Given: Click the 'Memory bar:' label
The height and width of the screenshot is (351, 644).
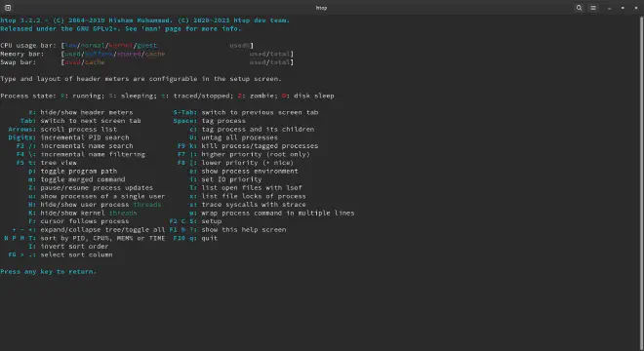Looking at the screenshot, I should point(22,54).
